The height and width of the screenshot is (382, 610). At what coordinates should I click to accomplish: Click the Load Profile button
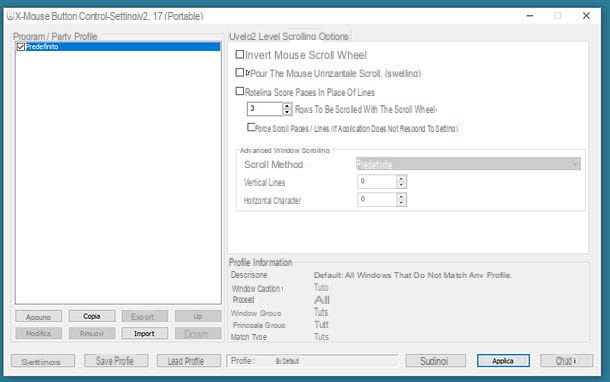[189, 361]
